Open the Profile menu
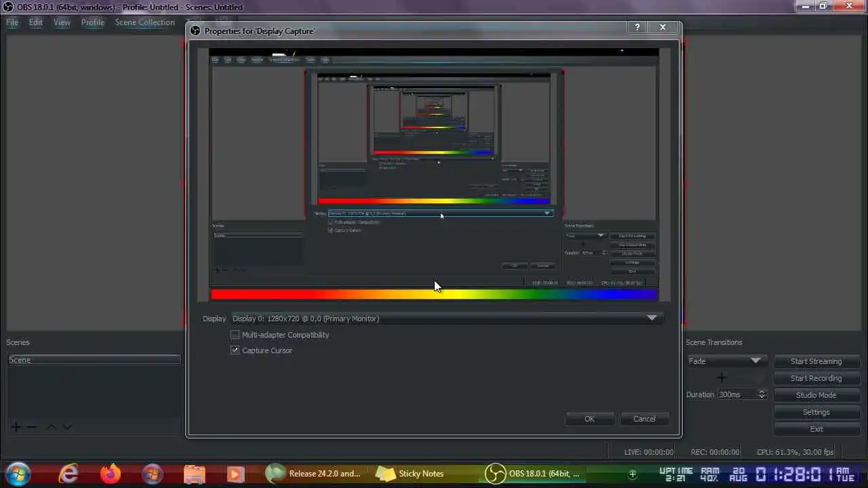The width and height of the screenshot is (868, 488). (93, 22)
